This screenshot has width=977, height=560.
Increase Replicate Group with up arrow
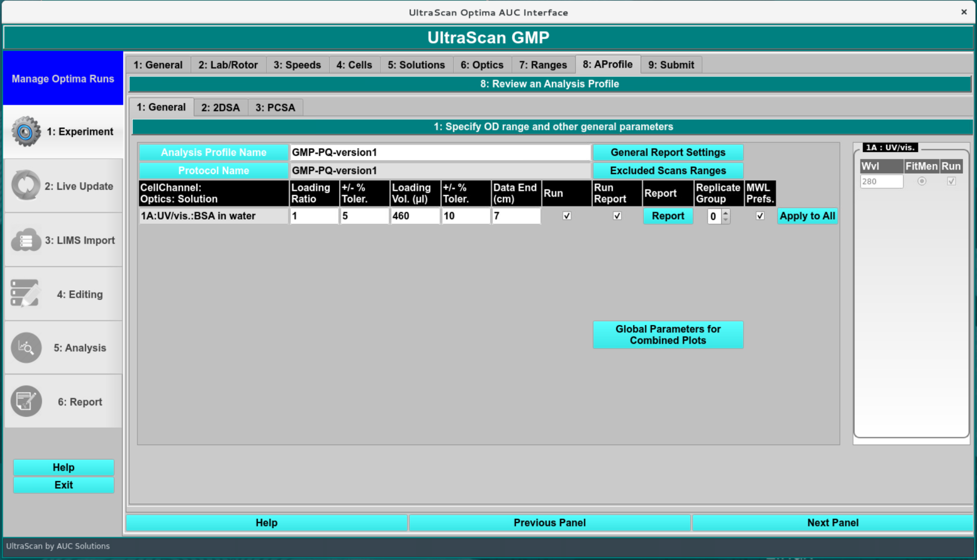726,213
